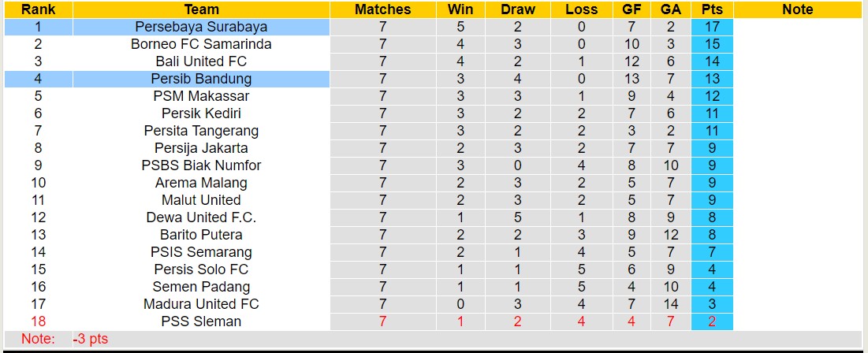Image resolution: width=868 pixels, height=353 pixels.
Task: Select Bali United FC in the standings
Action: (x=201, y=61)
